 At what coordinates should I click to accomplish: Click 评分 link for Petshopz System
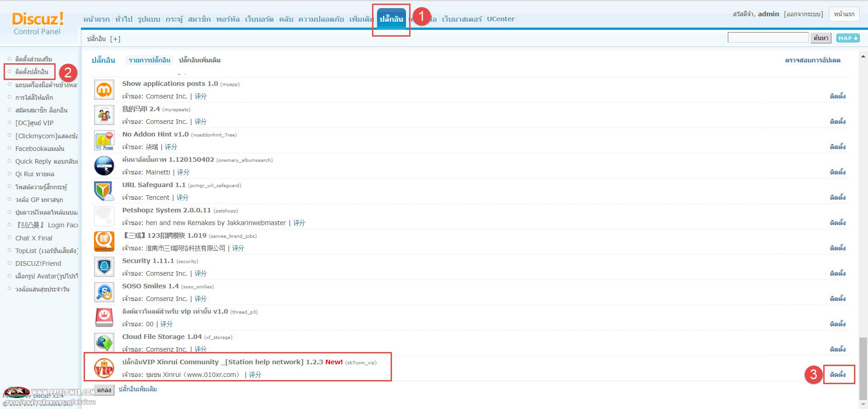299,223
